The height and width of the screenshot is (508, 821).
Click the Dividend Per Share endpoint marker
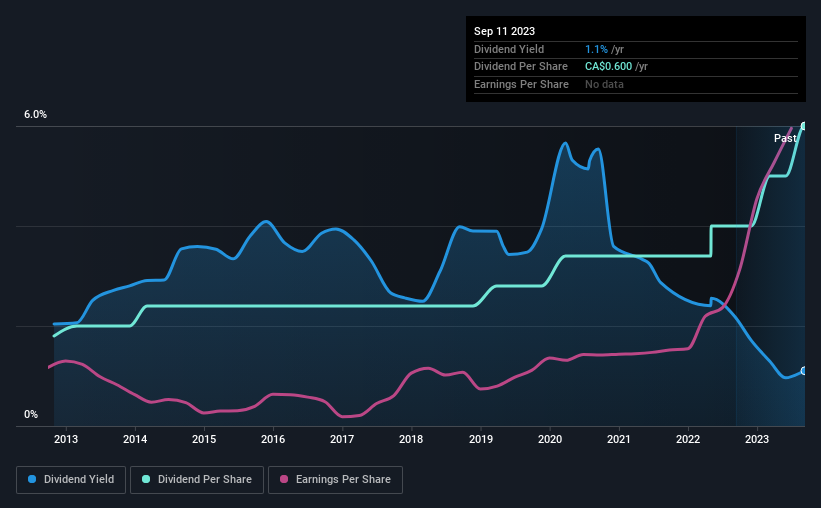[x=804, y=126]
